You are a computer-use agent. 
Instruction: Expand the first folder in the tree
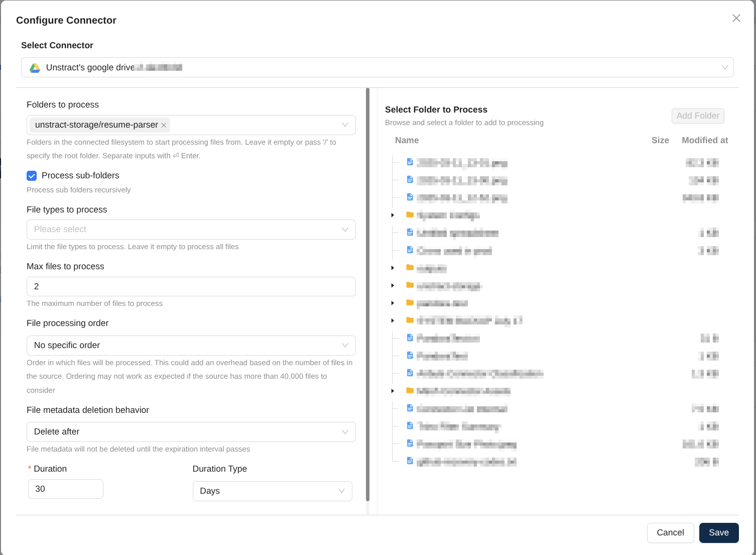tap(393, 215)
